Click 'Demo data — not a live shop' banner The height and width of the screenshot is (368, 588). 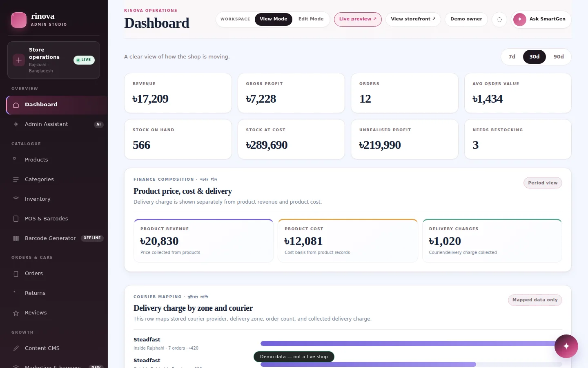(x=294, y=357)
